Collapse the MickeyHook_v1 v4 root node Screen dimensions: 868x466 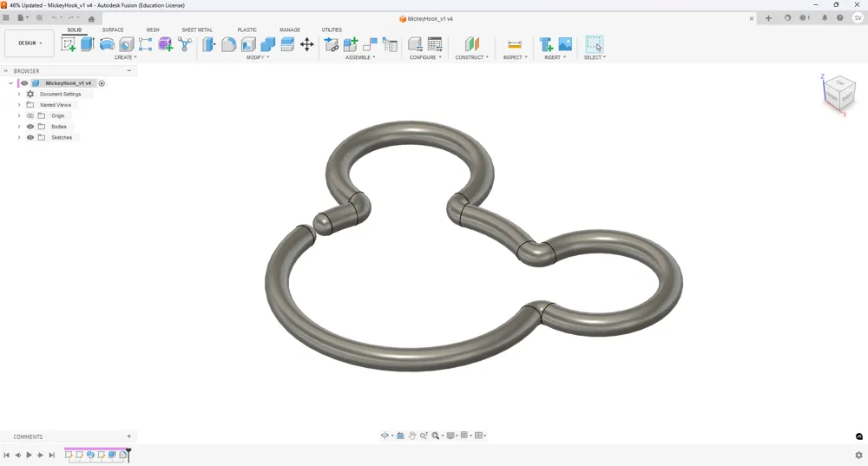(x=10, y=83)
